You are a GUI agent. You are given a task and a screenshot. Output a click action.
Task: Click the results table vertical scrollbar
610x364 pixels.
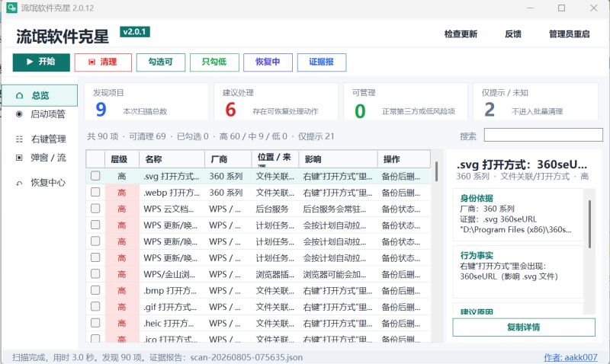click(436, 171)
